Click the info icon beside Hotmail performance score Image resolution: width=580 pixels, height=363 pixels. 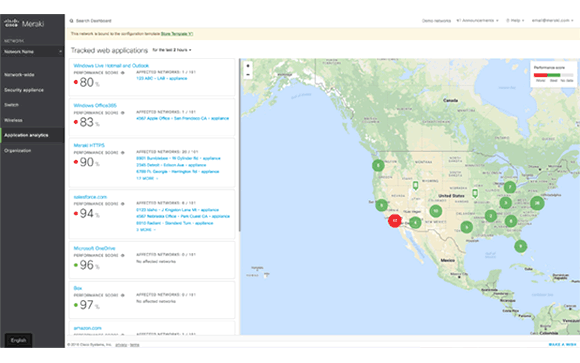tap(123, 73)
